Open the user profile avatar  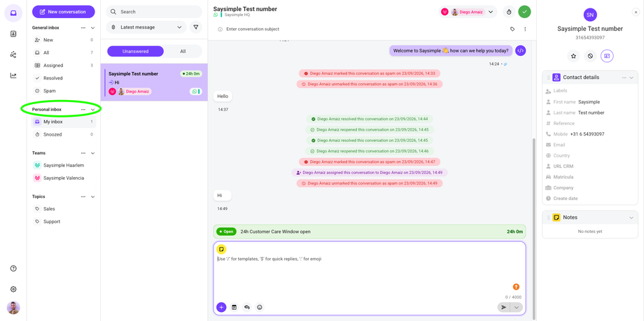(x=13, y=308)
